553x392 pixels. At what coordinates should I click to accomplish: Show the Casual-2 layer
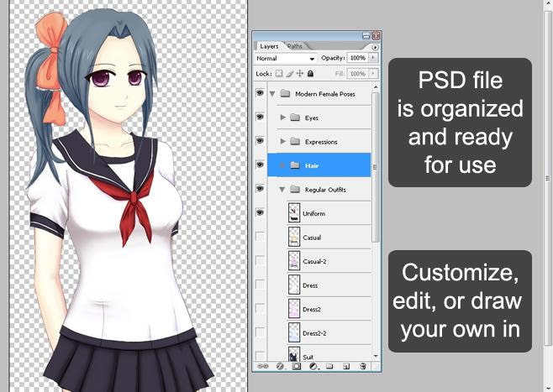coord(260,260)
